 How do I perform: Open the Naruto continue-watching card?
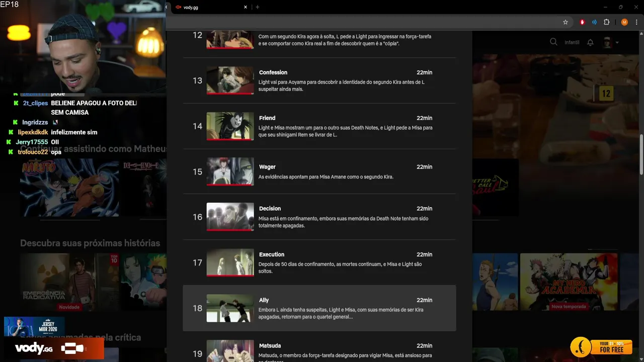(69, 188)
